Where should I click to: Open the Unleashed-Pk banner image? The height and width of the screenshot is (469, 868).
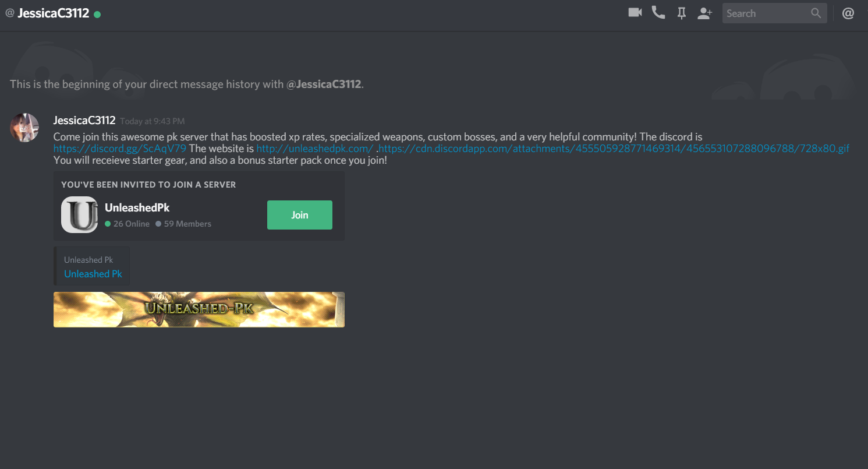tap(199, 309)
